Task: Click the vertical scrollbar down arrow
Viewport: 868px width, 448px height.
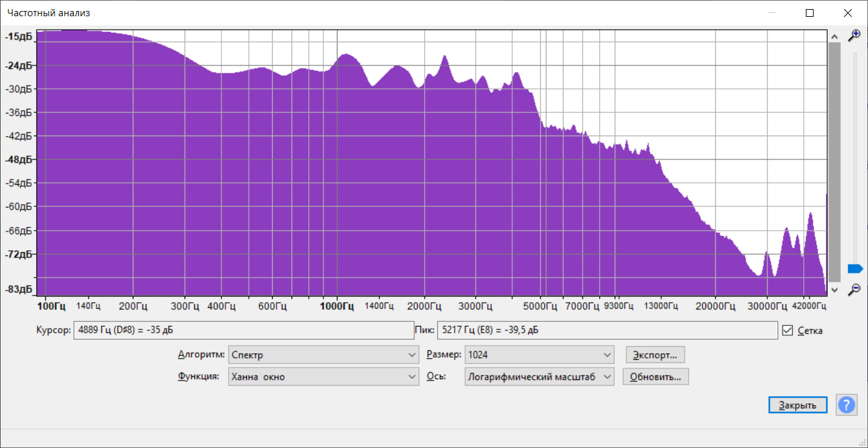Action: [x=834, y=290]
